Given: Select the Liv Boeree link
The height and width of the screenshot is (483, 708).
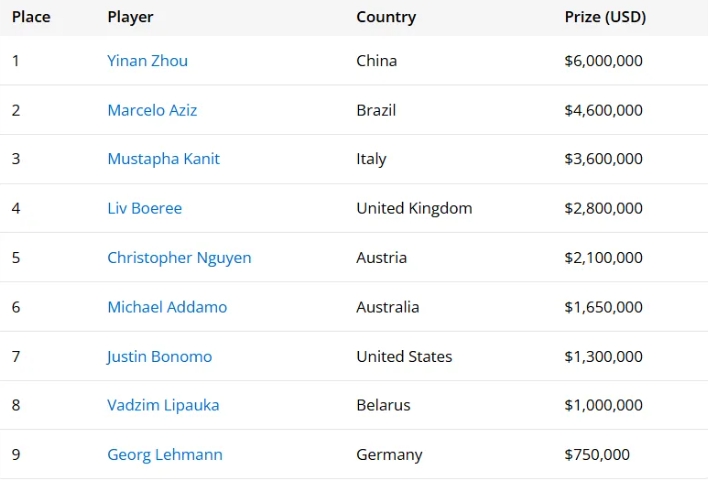Looking at the screenshot, I should click(144, 209).
